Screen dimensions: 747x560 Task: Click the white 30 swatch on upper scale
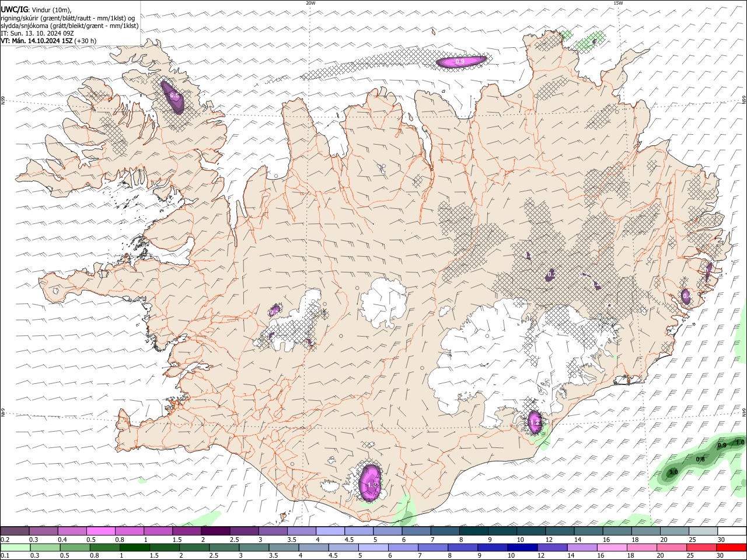[x=732, y=531]
